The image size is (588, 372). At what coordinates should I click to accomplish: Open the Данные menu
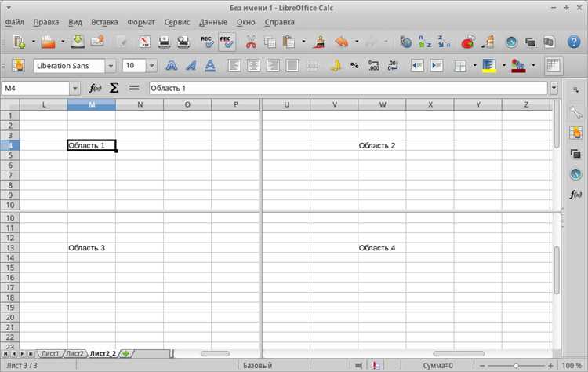tap(213, 22)
